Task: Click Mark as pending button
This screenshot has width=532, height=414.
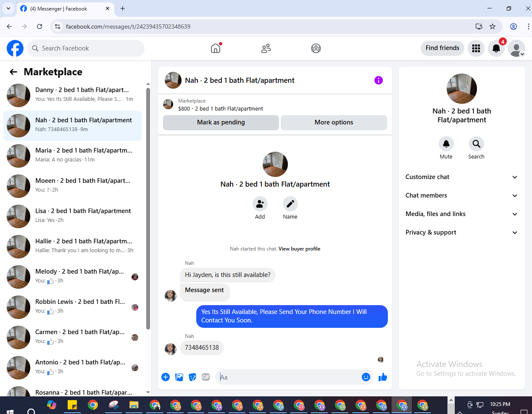Action: (221, 122)
